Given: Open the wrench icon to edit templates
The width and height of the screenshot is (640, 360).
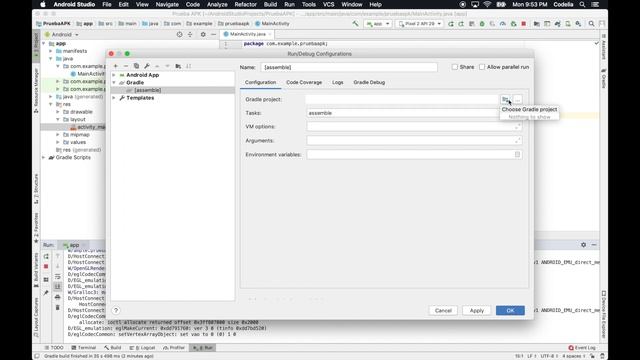Looking at the screenshot, I should 147,66.
